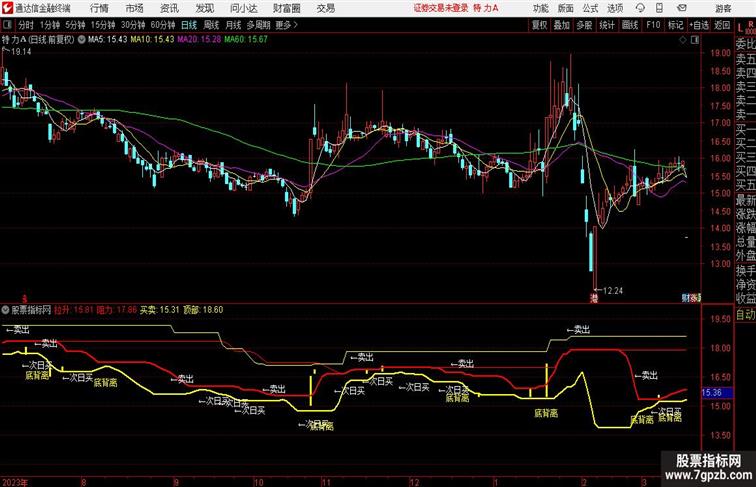Click the 统计 statistics button

[607, 25]
